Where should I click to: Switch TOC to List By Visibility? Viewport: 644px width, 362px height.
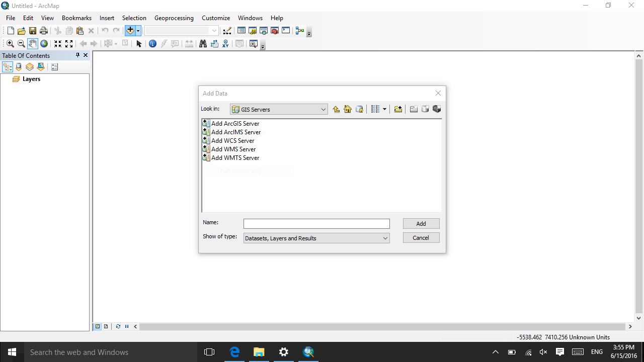coord(30,67)
